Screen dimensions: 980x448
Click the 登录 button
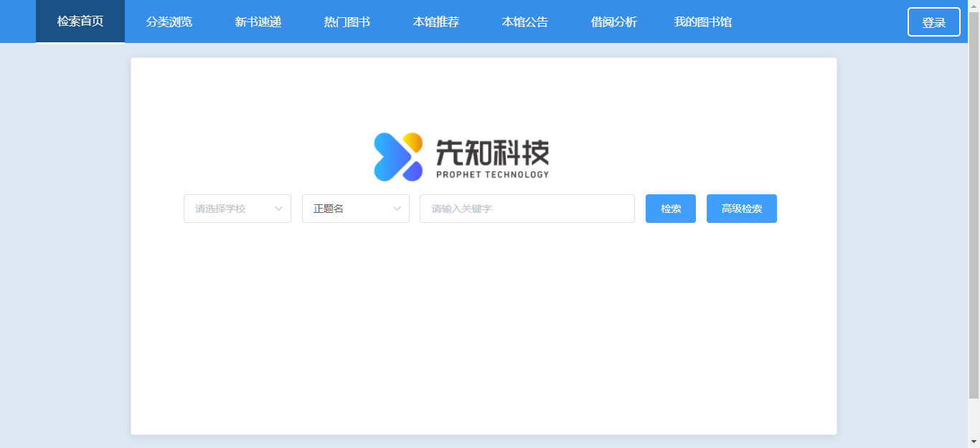click(934, 22)
